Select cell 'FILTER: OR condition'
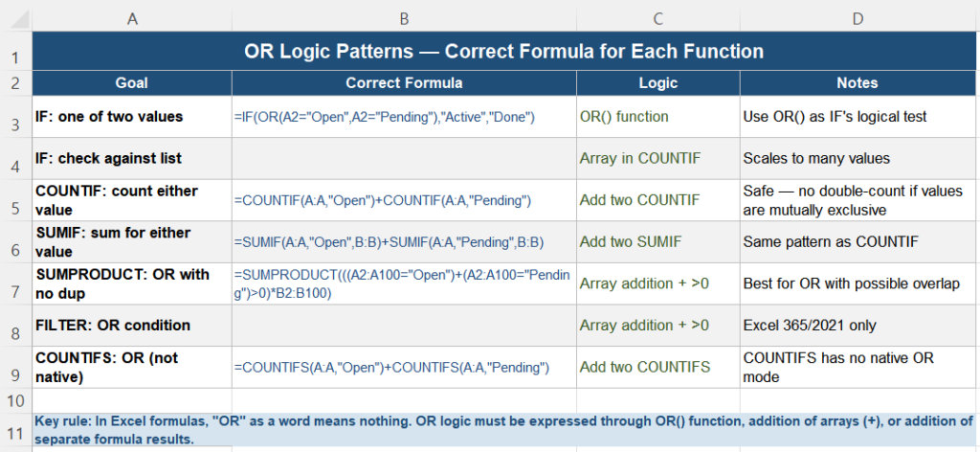This screenshot has height=452, width=980. click(132, 326)
